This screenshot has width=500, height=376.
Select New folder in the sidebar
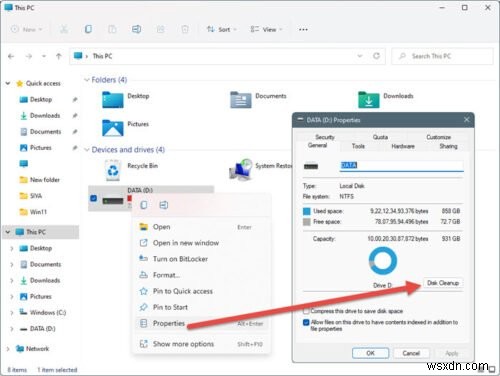coord(45,180)
